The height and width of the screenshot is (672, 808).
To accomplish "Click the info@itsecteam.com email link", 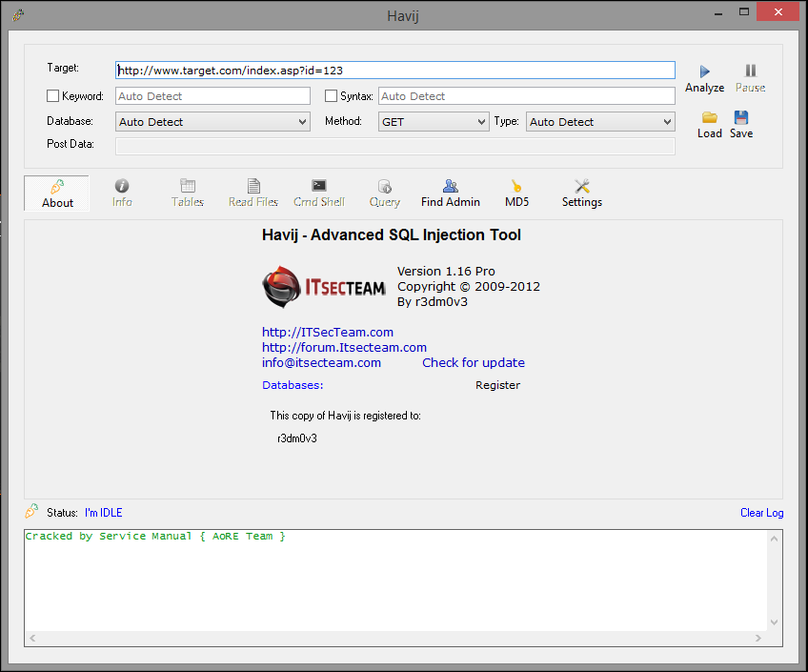I will coord(321,363).
